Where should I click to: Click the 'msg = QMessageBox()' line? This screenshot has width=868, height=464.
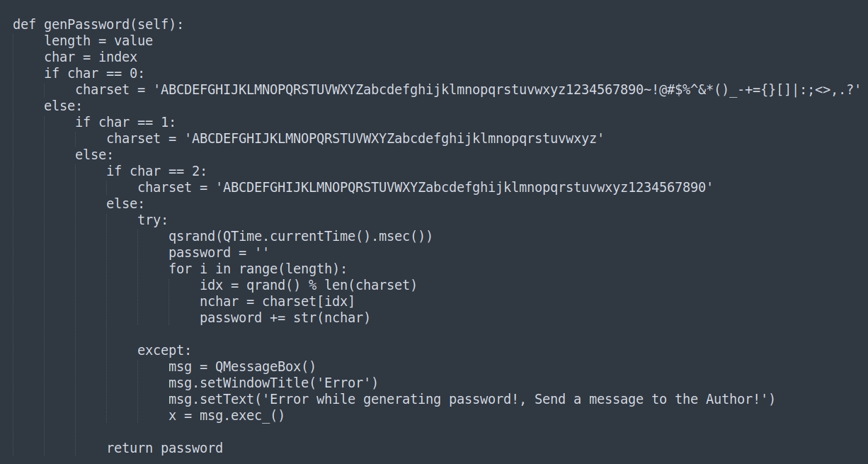pyautogui.click(x=242, y=367)
